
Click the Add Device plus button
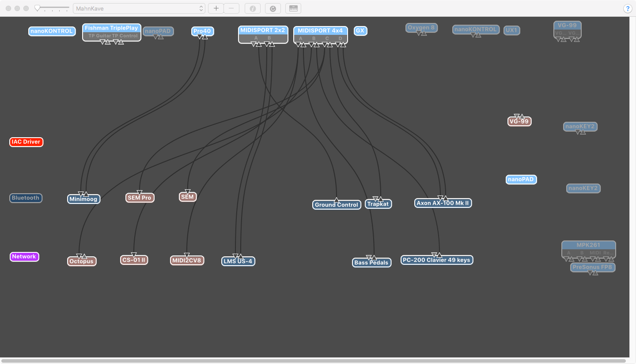(216, 8)
